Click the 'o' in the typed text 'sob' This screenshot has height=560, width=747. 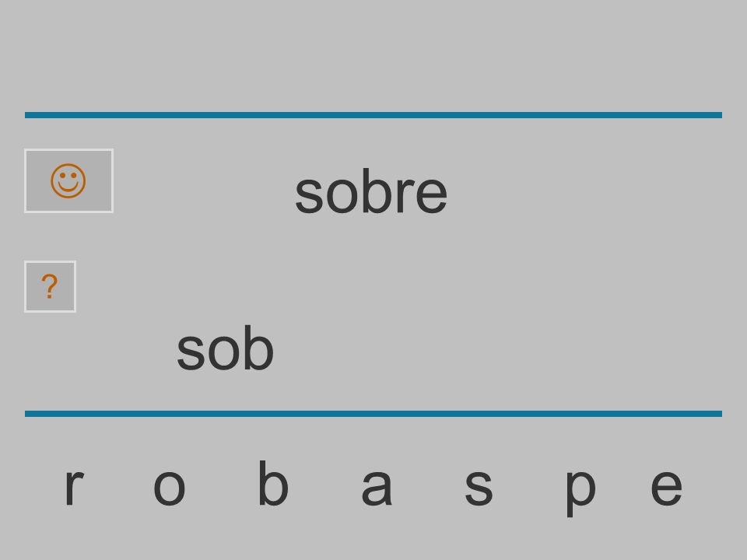pos(223,352)
